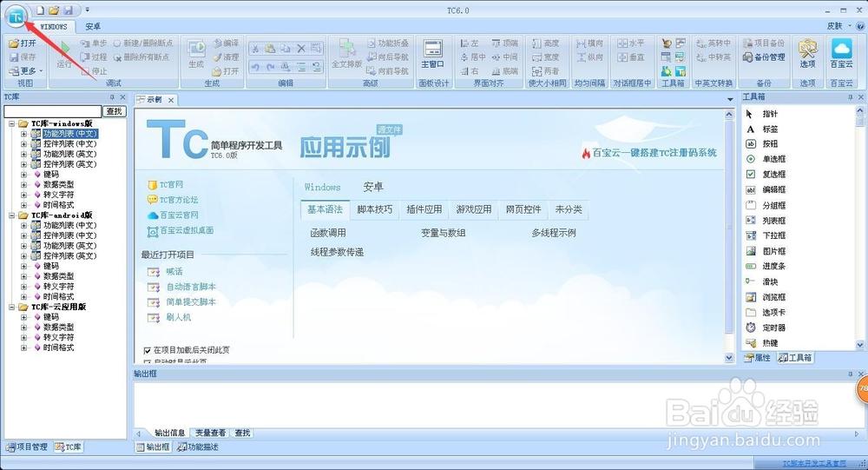Open the 脚本技巧 examples tab
The height and width of the screenshot is (470, 868).
374,209
